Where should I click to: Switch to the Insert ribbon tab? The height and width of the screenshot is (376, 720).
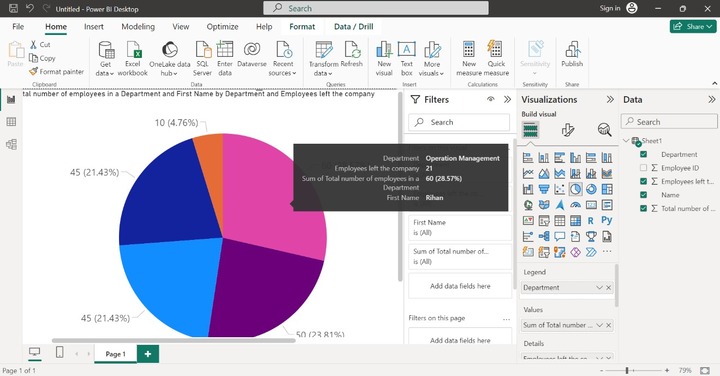[x=94, y=27]
